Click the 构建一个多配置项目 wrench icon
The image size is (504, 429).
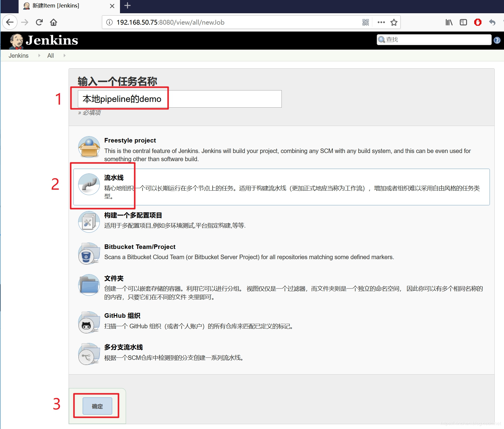point(88,222)
